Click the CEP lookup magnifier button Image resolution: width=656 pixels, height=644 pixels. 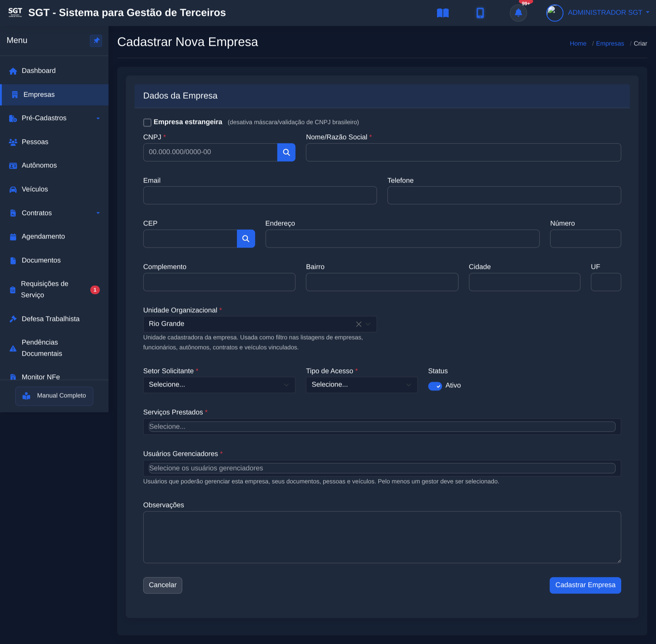click(246, 239)
